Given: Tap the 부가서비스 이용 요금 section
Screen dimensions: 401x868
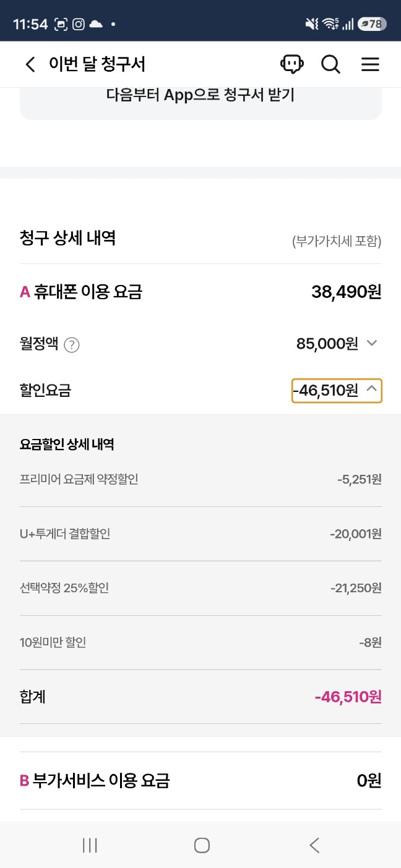Looking at the screenshot, I should click(x=200, y=781).
